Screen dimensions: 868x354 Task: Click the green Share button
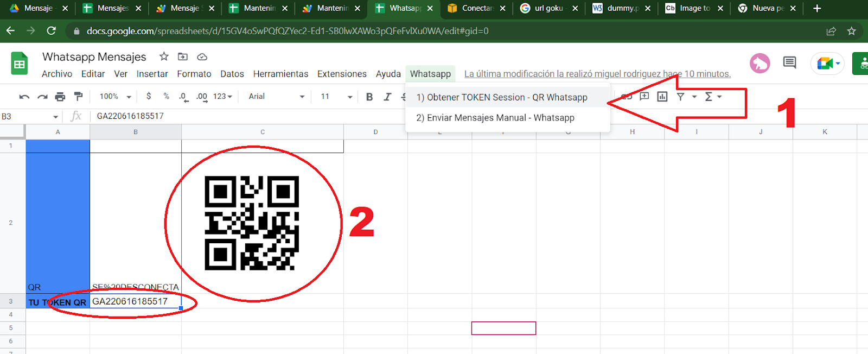click(x=861, y=64)
